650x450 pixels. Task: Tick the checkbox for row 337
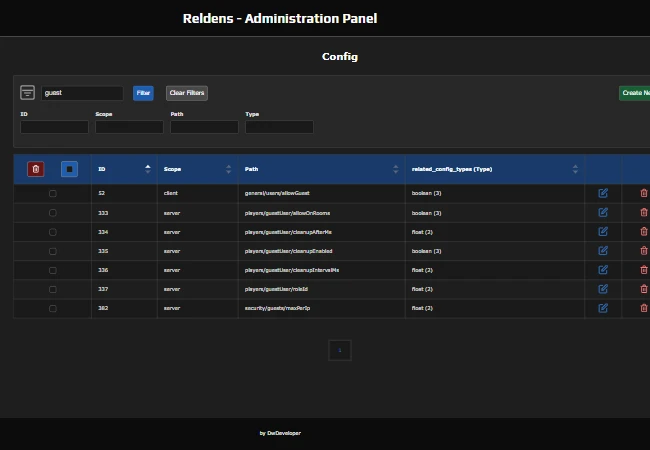pyautogui.click(x=53, y=289)
